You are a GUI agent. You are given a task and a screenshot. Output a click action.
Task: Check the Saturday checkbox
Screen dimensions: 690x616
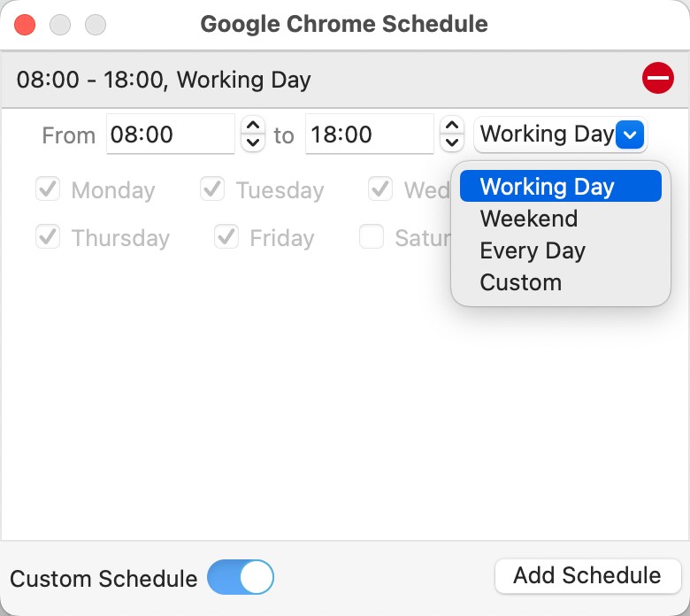click(x=372, y=237)
